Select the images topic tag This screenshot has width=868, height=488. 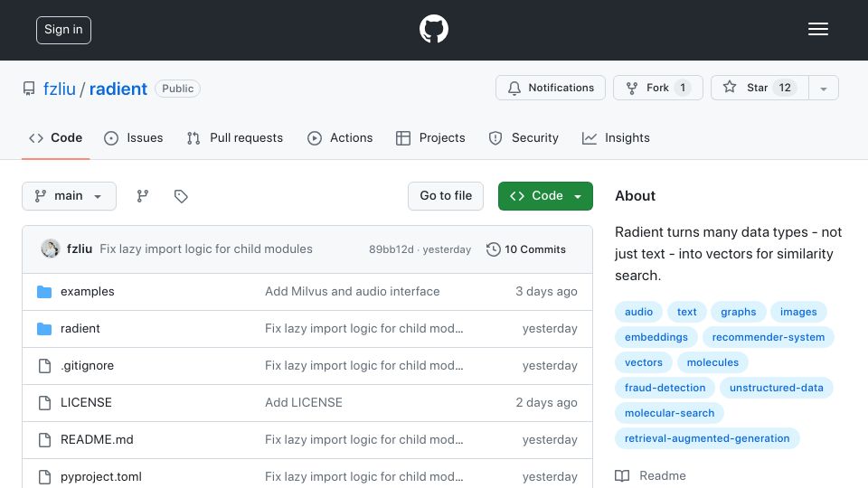(x=798, y=312)
